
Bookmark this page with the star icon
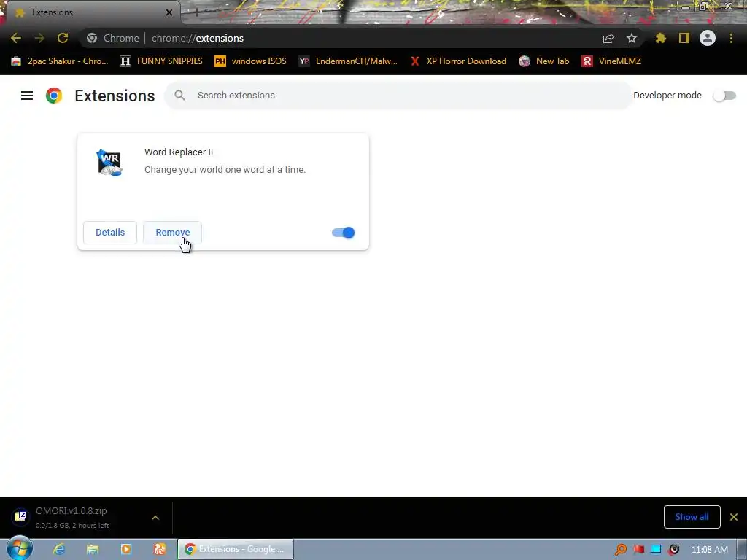[x=632, y=38]
